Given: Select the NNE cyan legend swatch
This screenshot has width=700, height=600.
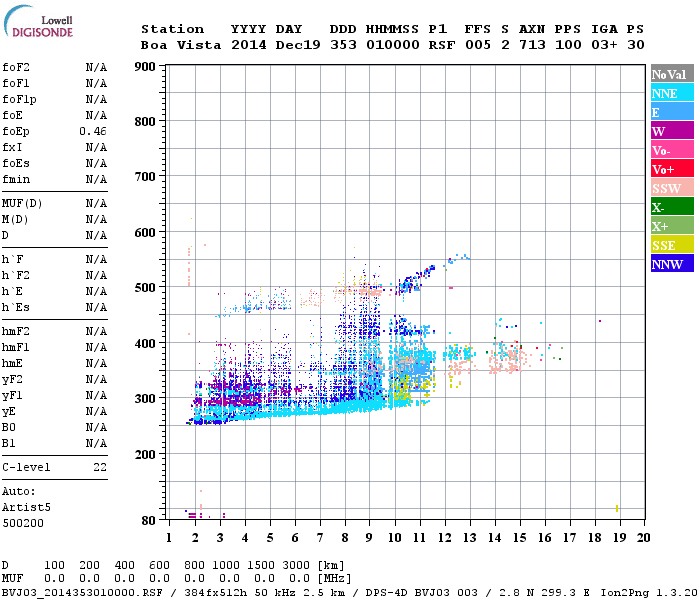Looking at the screenshot, I should pyautogui.click(x=672, y=92).
